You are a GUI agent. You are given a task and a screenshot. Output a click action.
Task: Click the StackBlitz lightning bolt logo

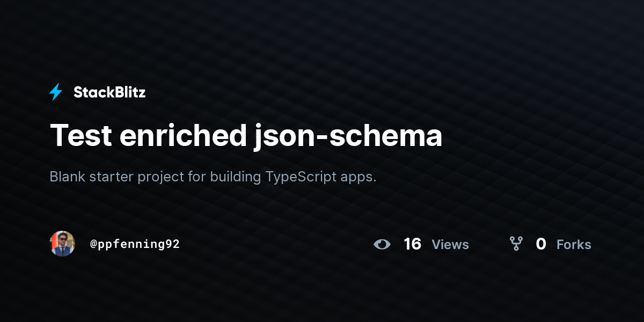pyautogui.click(x=56, y=92)
